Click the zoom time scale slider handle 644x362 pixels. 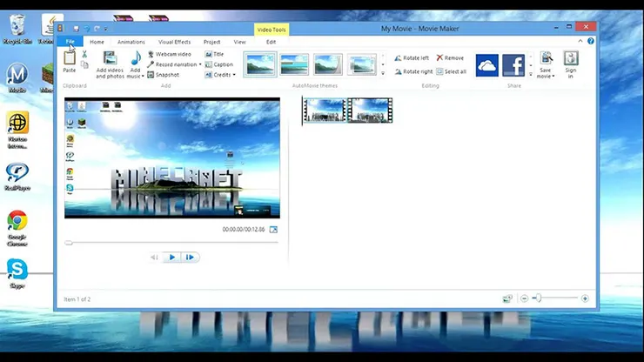pyautogui.click(x=539, y=298)
